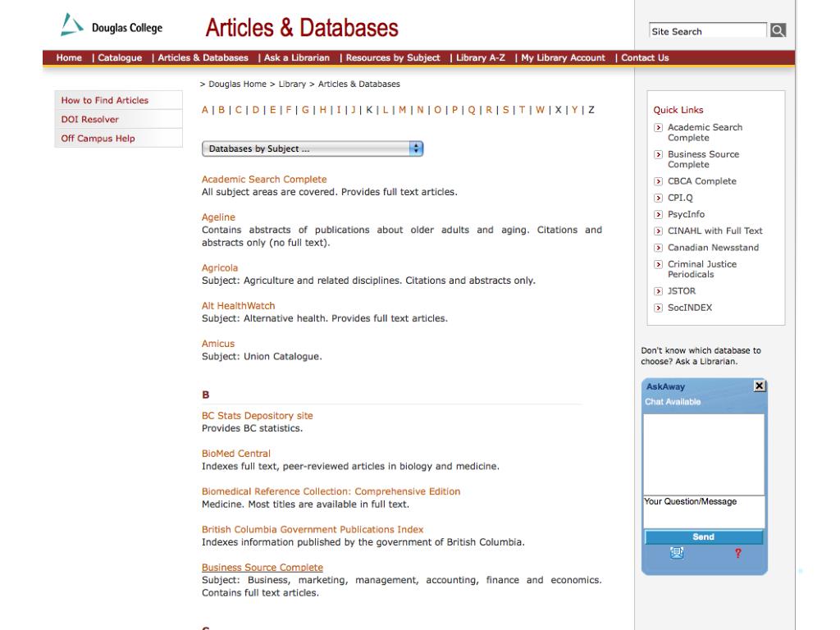This screenshot has height=630, width=840.
Task: Click the site search magnifier icon
Action: click(x=778, y=30)
